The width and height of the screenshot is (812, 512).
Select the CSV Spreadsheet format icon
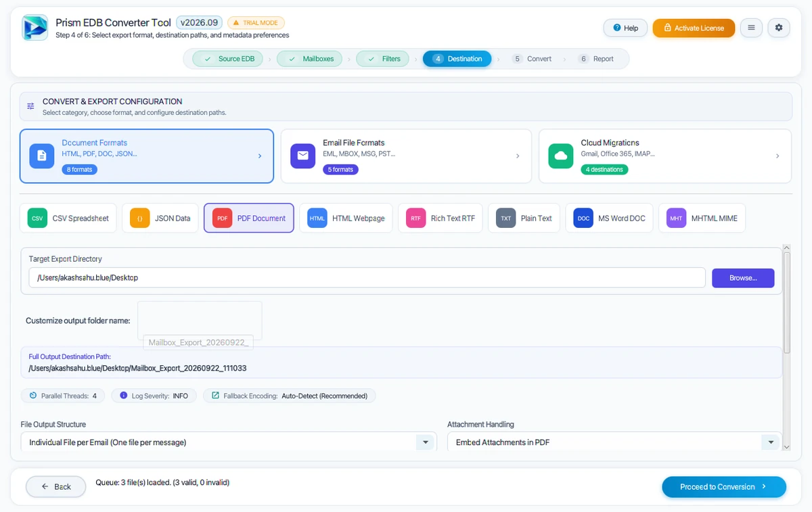(37, 218)
